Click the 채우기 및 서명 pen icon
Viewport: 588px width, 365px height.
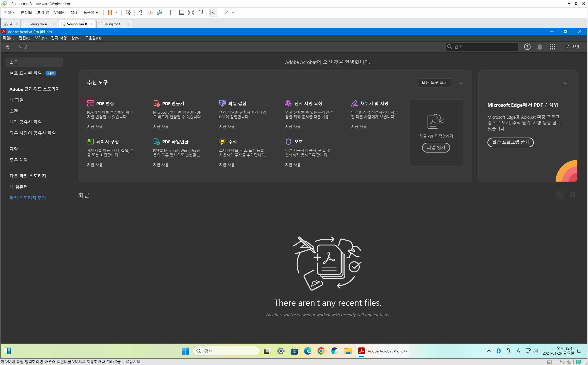pyautogui.click(x=354, y=103)
